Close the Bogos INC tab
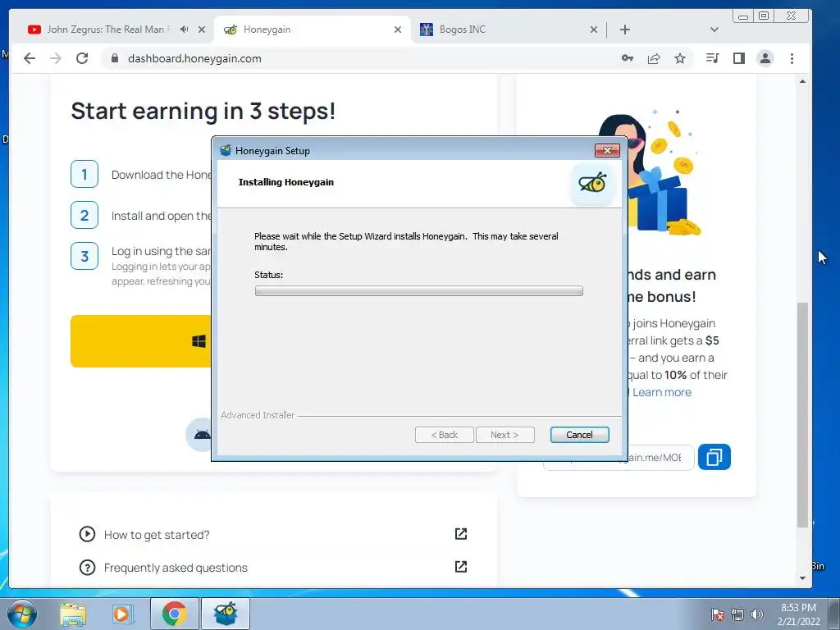This screenshot has height=630, width=840. tap(594, 30)
